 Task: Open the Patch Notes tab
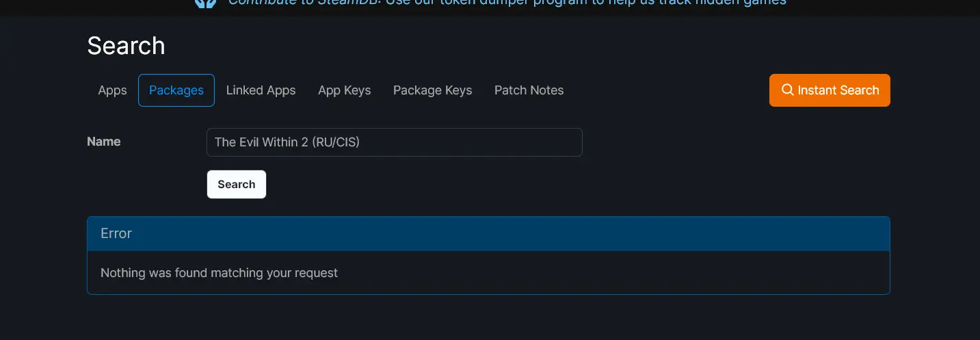tap(529, 90)
